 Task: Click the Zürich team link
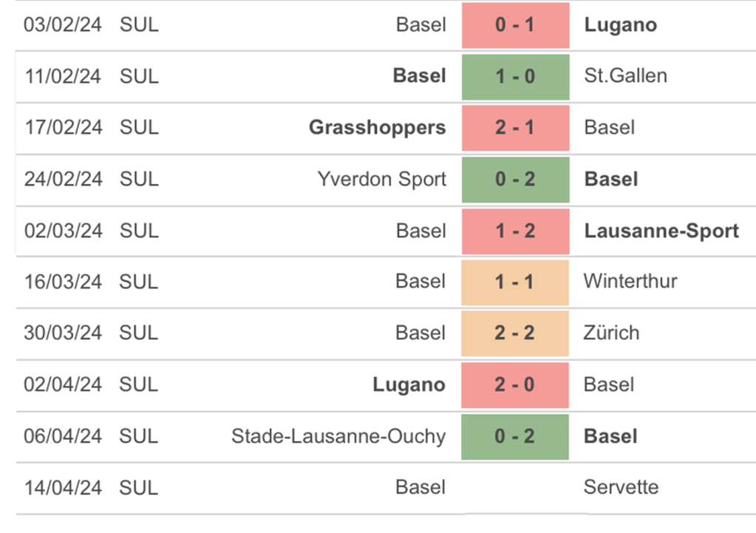point(611,333)
